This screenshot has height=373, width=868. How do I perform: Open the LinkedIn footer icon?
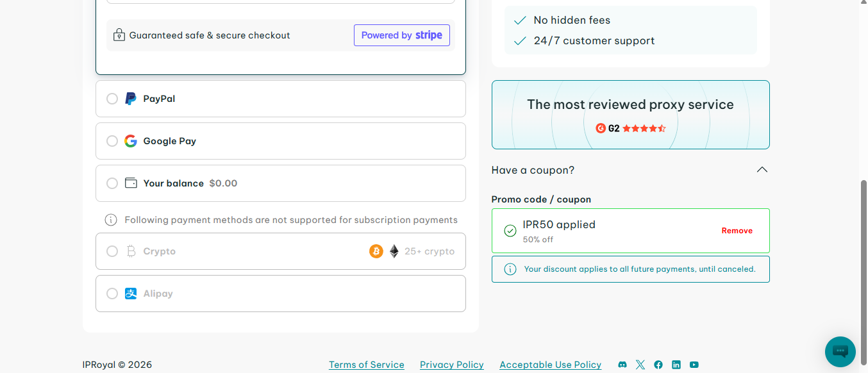click(x=676, y=365)
